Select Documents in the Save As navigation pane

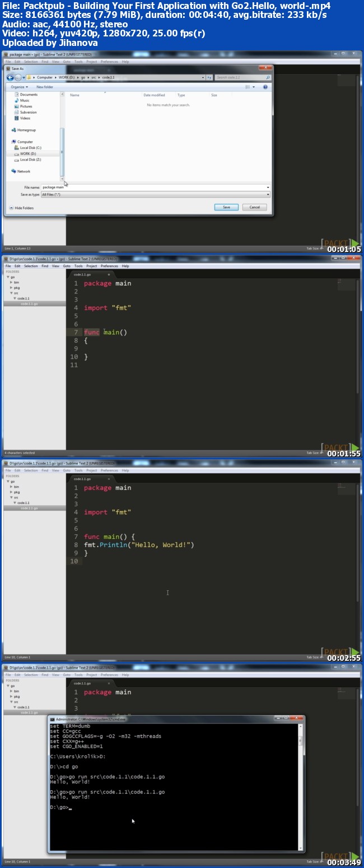pos(25,95)
